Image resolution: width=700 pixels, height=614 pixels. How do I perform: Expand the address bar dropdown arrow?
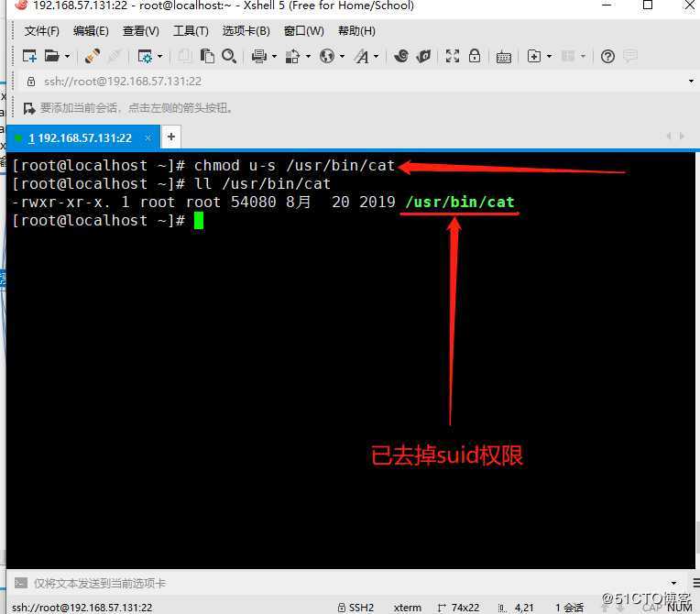[x=691, y=82]
